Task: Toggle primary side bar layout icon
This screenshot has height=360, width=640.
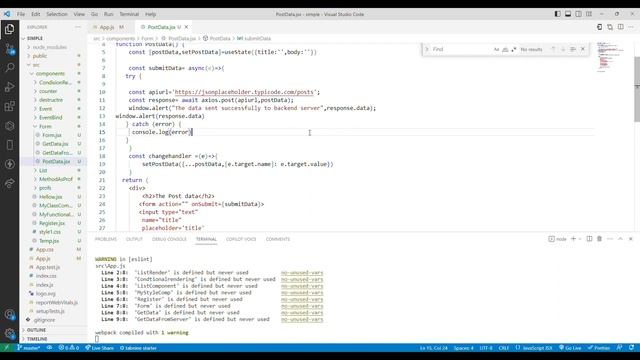Action: (x=557, y=14)
